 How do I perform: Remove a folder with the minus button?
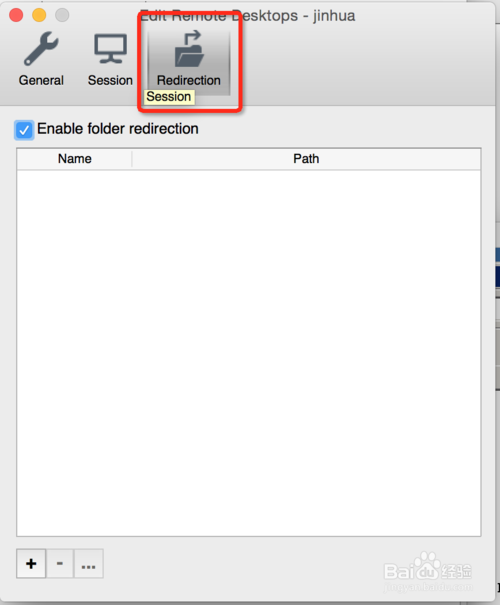pos(60,564)
